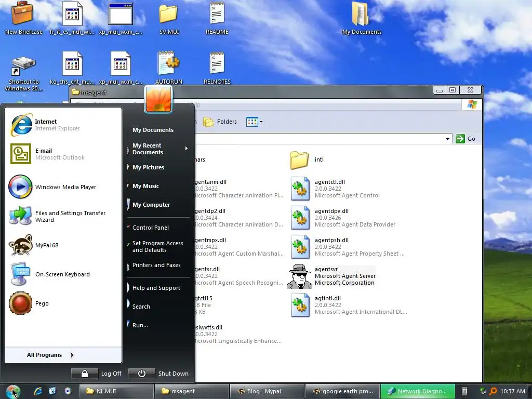
Task: Open On-Screen Keyboard
Action: [63, 274]
